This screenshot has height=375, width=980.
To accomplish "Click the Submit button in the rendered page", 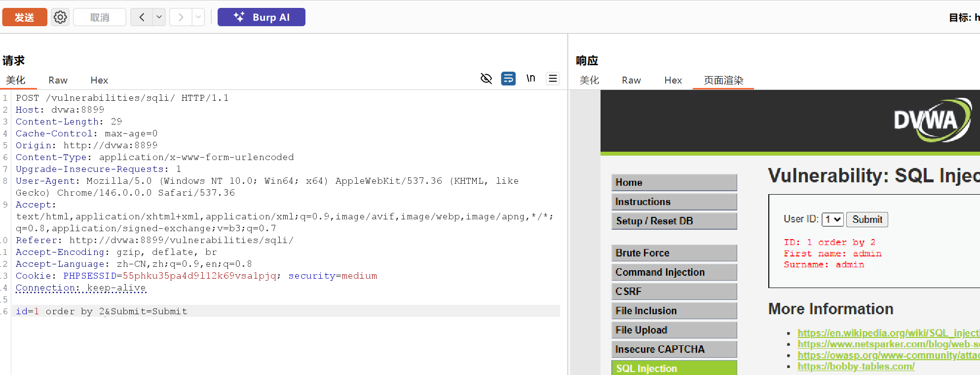I will pyautogui.click(x=867, y=219).
